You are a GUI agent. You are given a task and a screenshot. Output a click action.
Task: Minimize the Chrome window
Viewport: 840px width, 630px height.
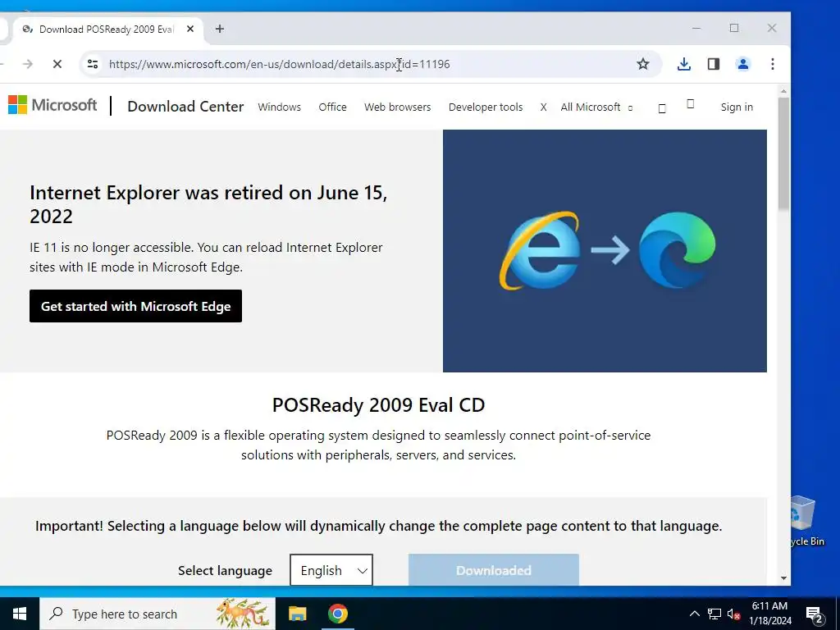tap(696, 28)
